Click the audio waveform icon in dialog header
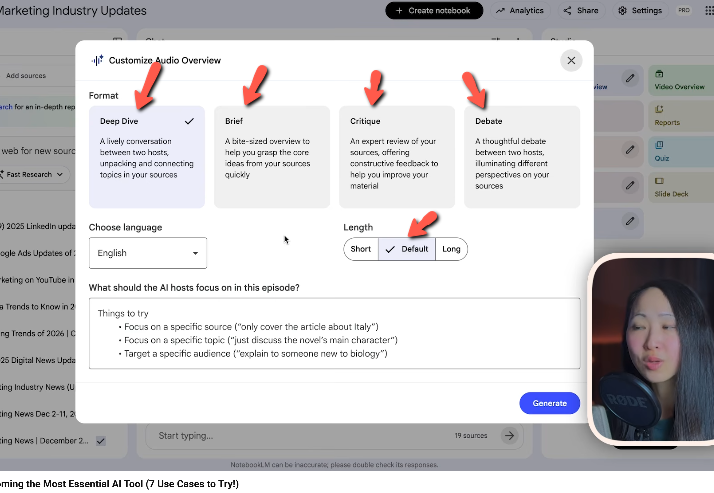 97,60
